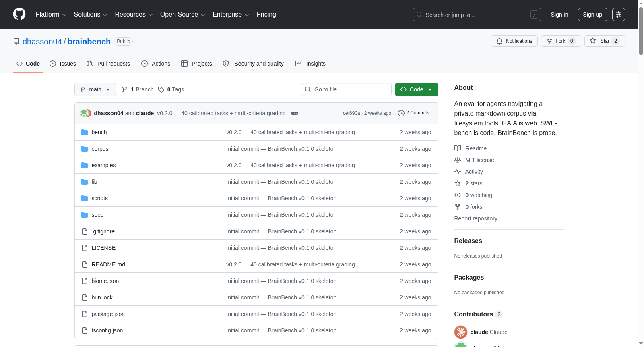Click the eye icon beside 0 watching
The width and height of the screenshot is (644, 347).
click(x=458, y=195)
